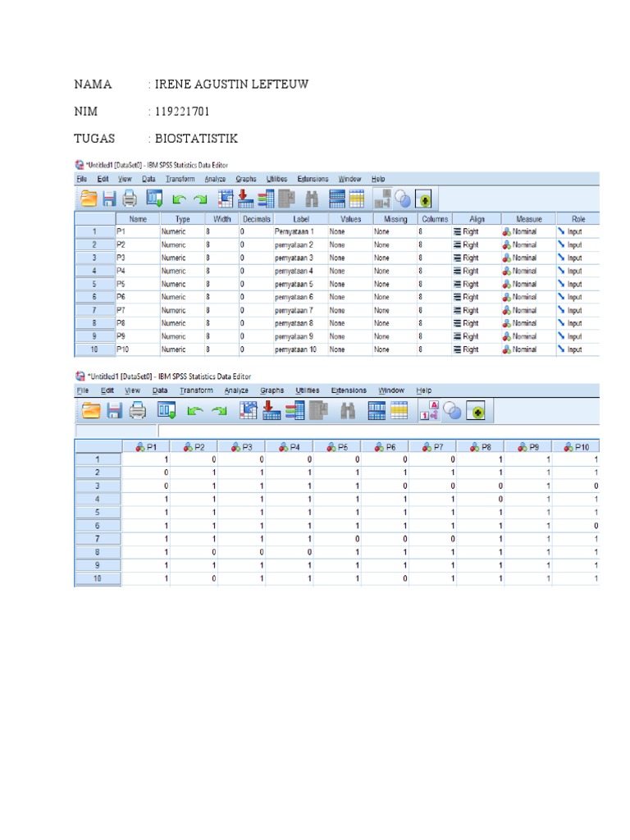Viewport: 630px width, 840px height.
Task: Open Role dropdown cell for variable P2
Action: [577, 244]
